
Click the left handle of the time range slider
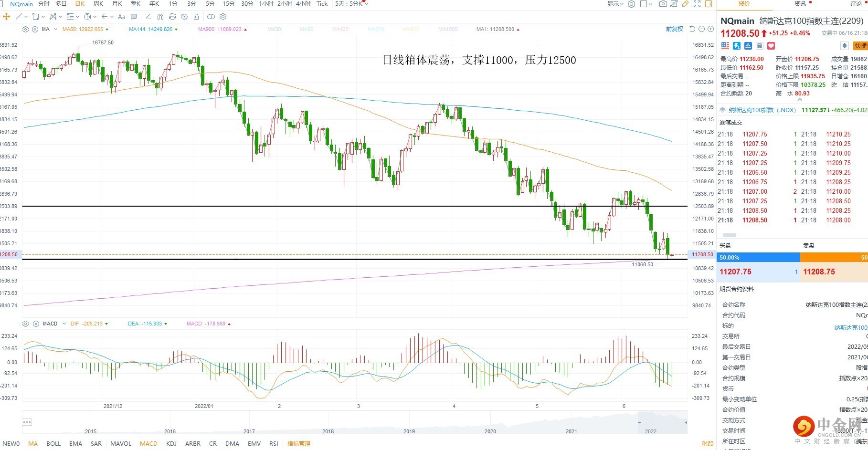639,422
